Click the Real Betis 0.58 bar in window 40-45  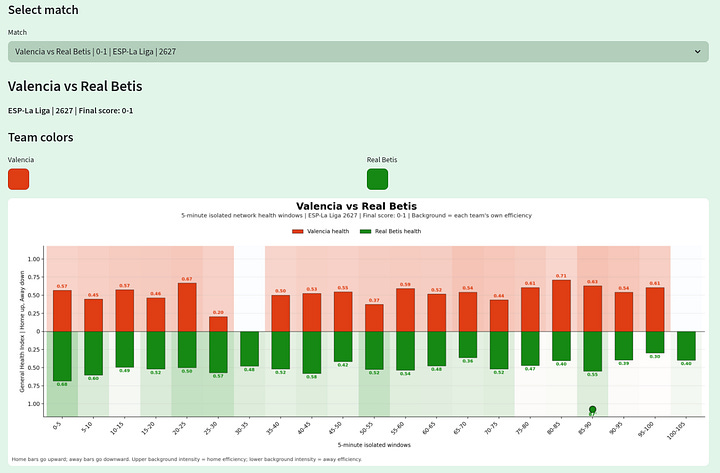312,353
